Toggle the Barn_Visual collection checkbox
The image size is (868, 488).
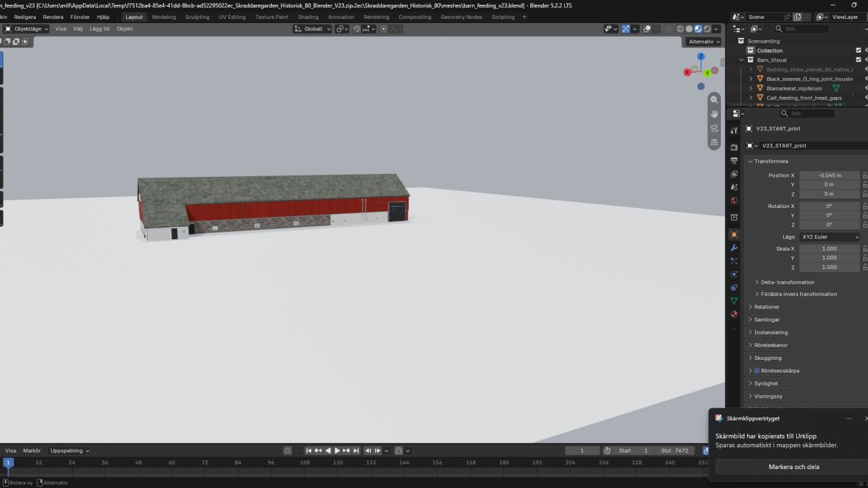click(859, 60)
